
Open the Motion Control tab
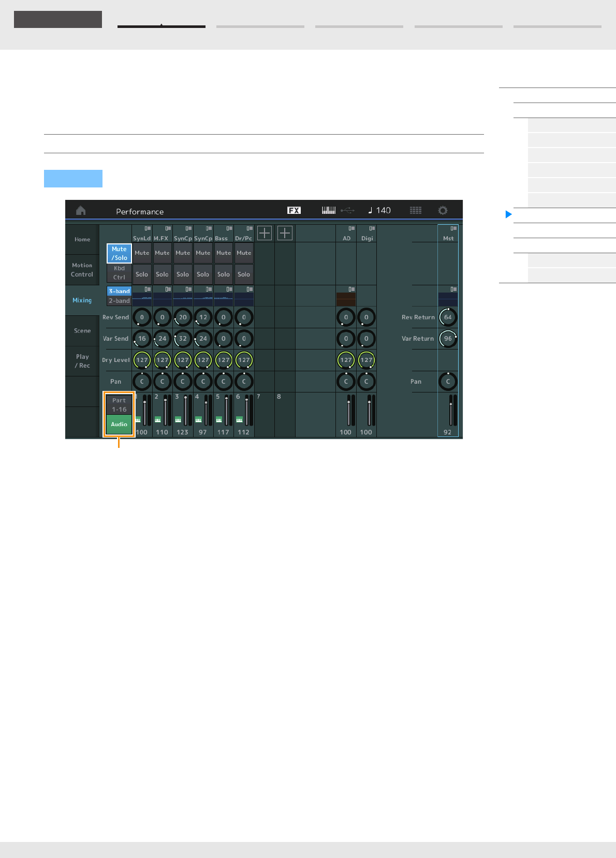point(82,270)
